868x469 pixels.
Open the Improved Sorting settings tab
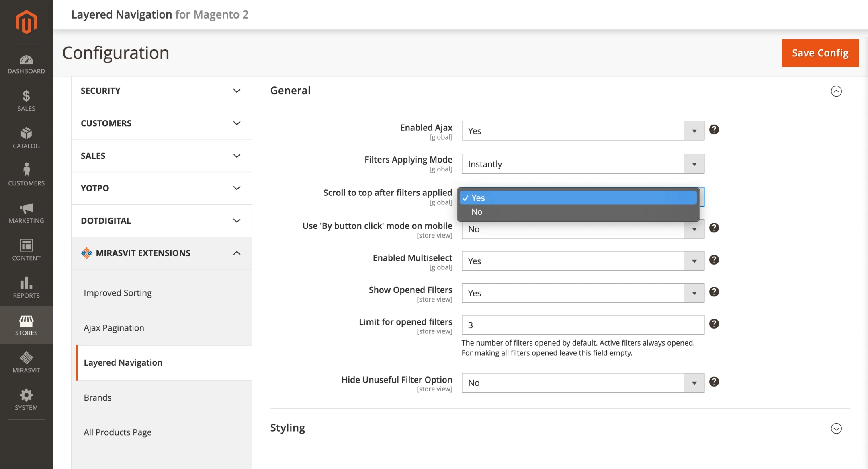(x=118, y=293)
